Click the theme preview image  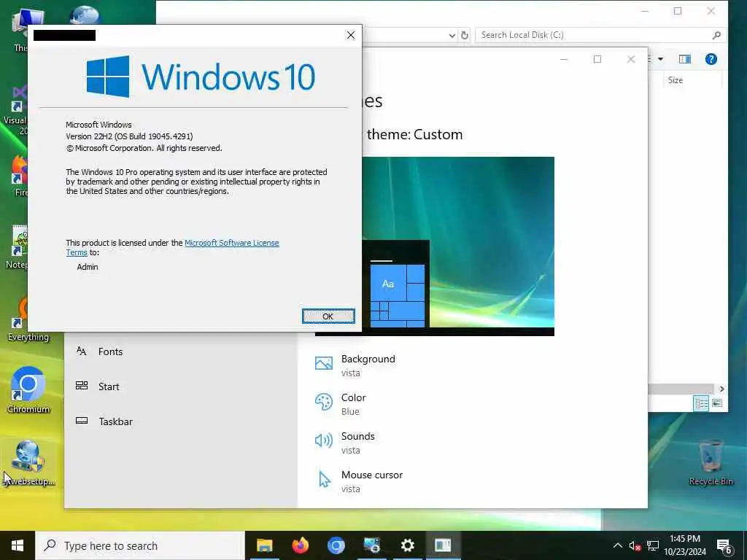click(458, 246)
